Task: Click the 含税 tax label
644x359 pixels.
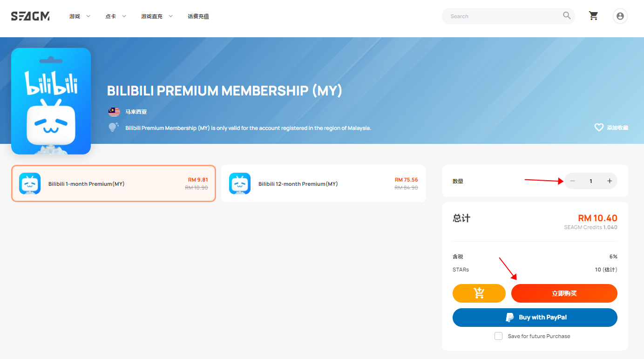Action: pos(458,257)
